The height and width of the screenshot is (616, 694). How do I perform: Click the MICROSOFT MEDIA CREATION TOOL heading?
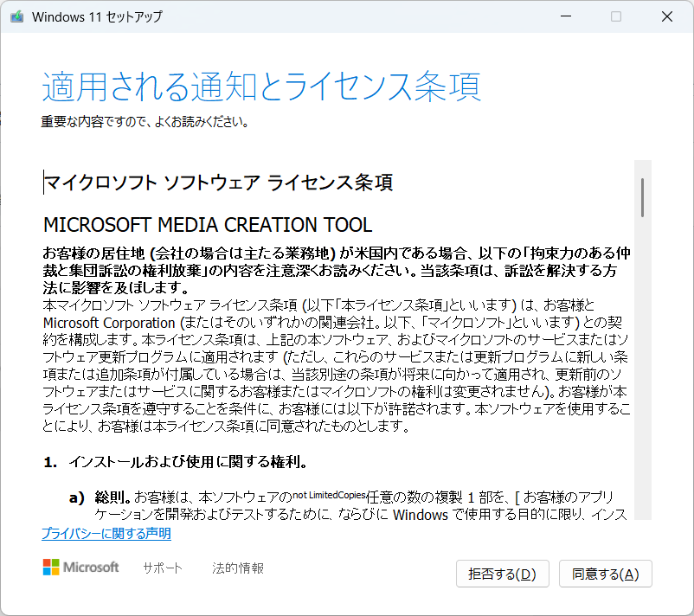point(208,225)
